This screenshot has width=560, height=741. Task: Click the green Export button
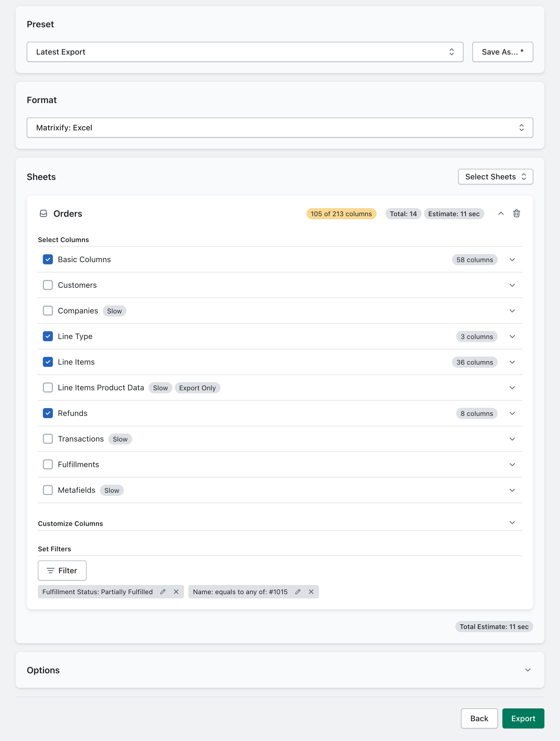pos(523,718)
